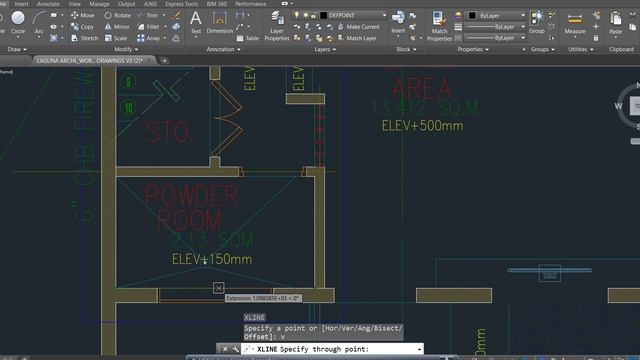The image size is (640, 360).
Task: Expand command line history arrow
Action: pos(419,349)
